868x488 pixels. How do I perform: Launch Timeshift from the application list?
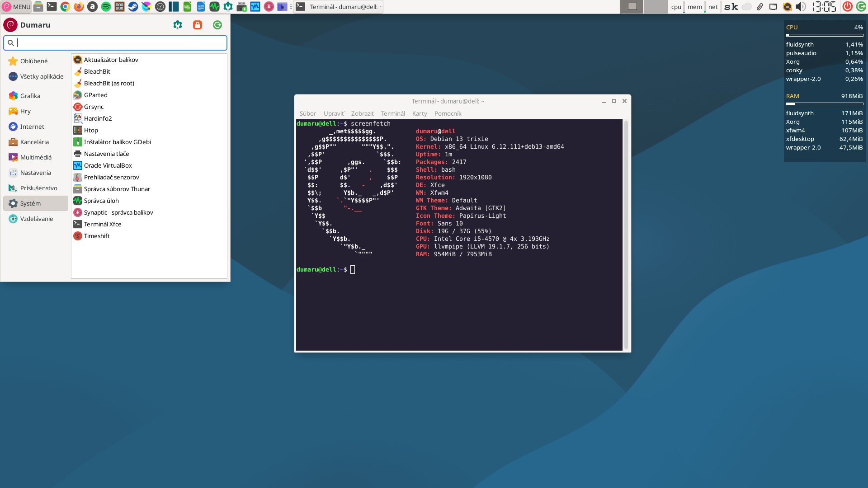(x=149, y=236)
